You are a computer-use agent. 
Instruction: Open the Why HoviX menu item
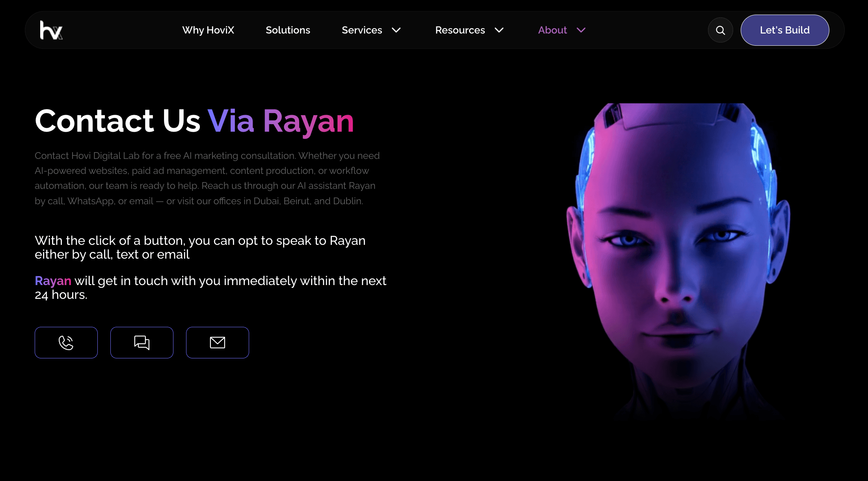(208, 30)
